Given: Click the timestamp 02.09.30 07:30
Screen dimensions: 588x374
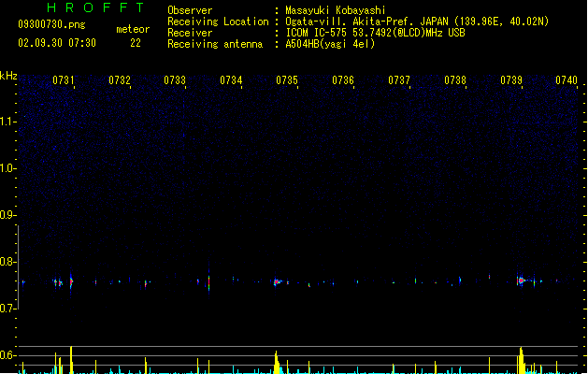Looking at the screenshot, I should tap(57, 43).
